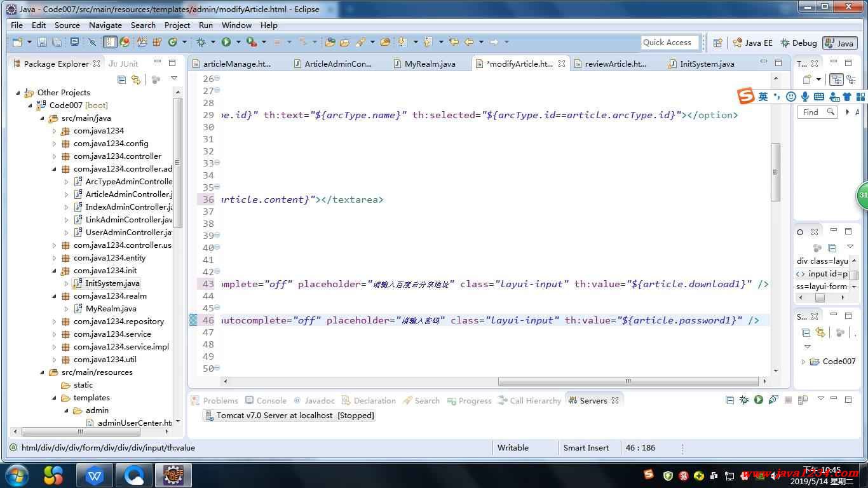This screenshot has height=488, width=868.
Task: Click the Sogou microphone voice input icon
Action: point(805,97)
